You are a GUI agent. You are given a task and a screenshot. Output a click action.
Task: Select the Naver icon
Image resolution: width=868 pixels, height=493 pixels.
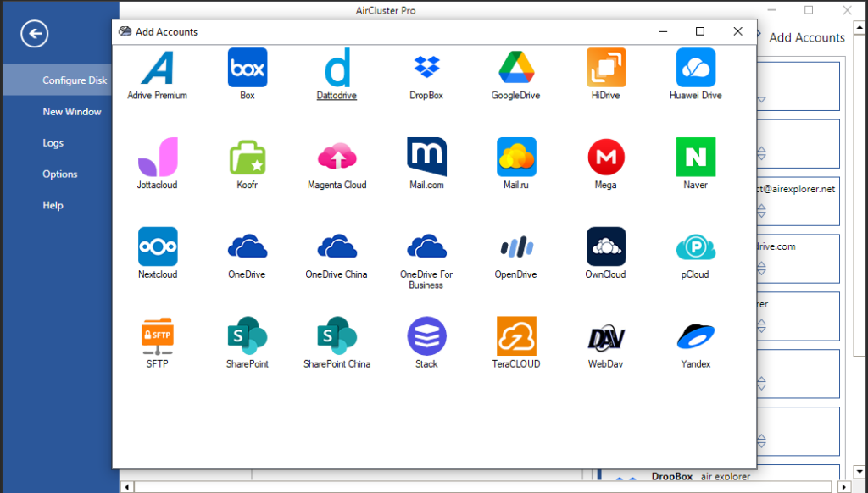pos(696,158)
